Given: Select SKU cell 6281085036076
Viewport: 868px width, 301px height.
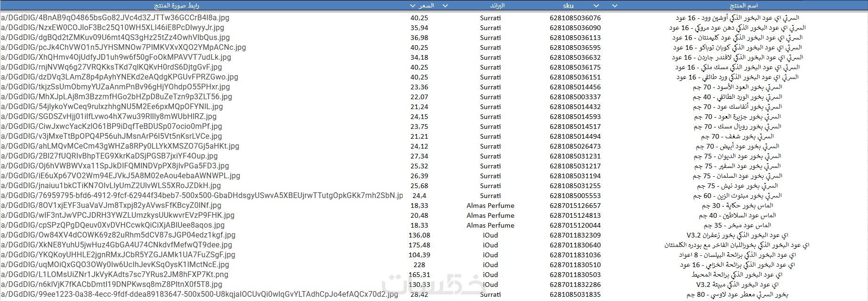Looking at the screenshot, I should [x=575, y=18].
